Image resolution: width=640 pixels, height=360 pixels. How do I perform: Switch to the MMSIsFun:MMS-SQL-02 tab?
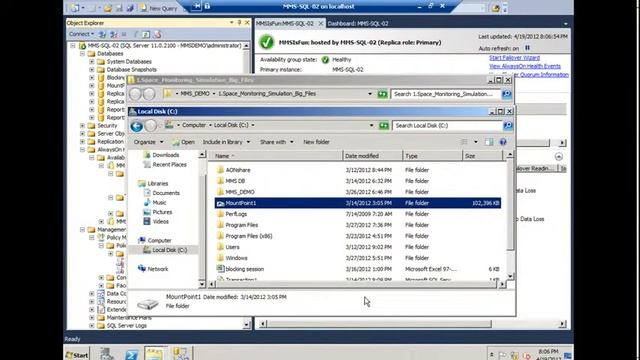[x=284, y=24]
